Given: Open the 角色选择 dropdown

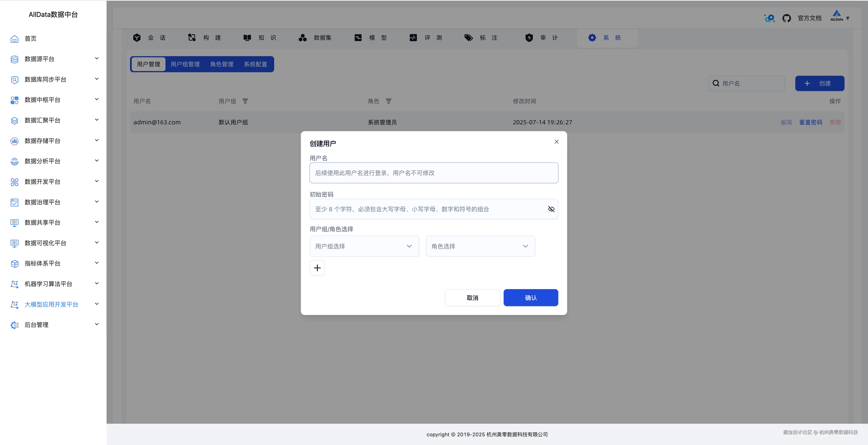Looking at the screenshot, I should tap(480, 246).
